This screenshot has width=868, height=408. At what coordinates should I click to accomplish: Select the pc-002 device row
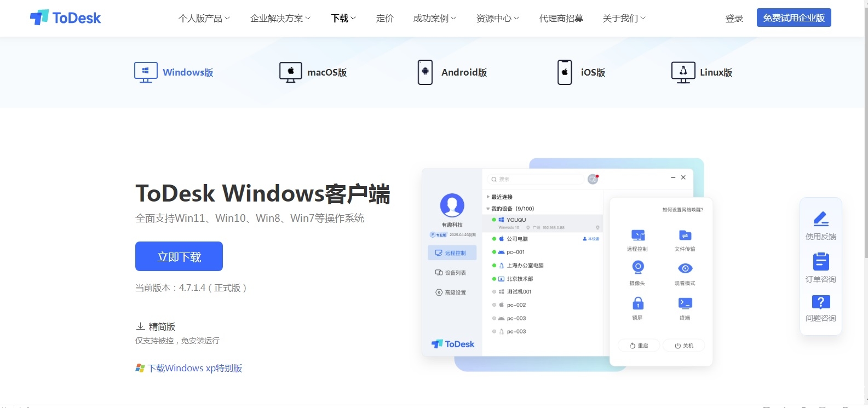[x=542, y=305]
